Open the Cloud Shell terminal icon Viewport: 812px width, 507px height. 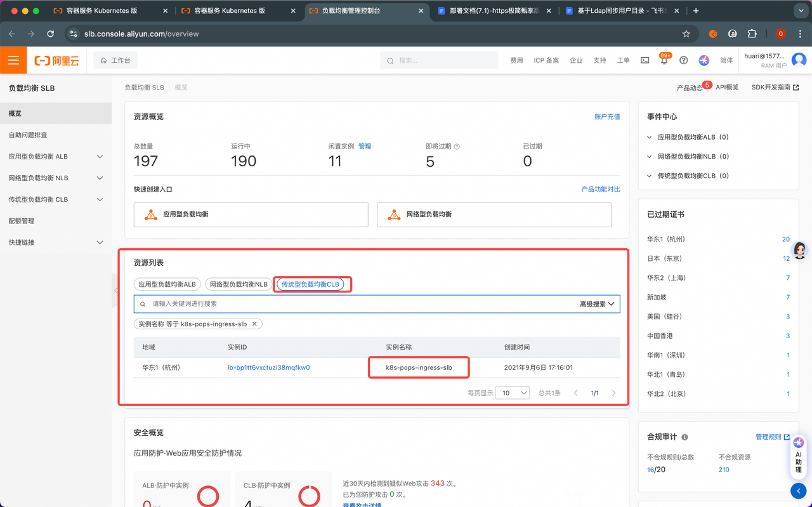click(x=645, y=60)
